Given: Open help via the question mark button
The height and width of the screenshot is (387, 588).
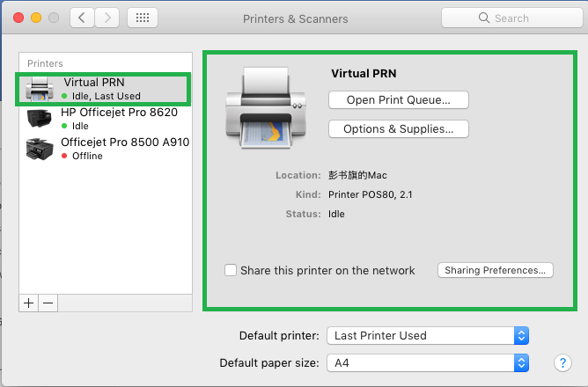Looking at the screenshot, I should coord(562,362).
